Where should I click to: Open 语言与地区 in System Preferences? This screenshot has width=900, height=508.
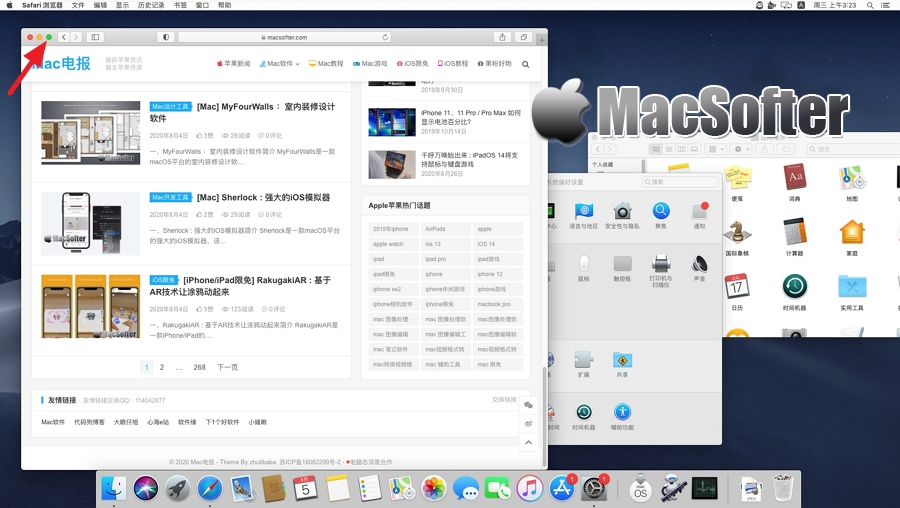point(584,216)
